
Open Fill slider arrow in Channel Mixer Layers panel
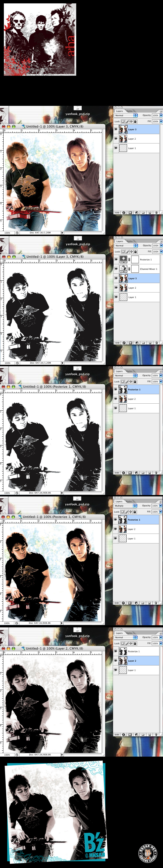click(161, 252)
